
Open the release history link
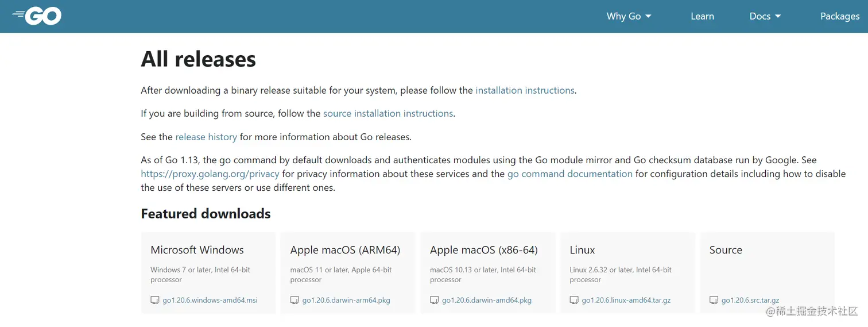click(206, 137)
